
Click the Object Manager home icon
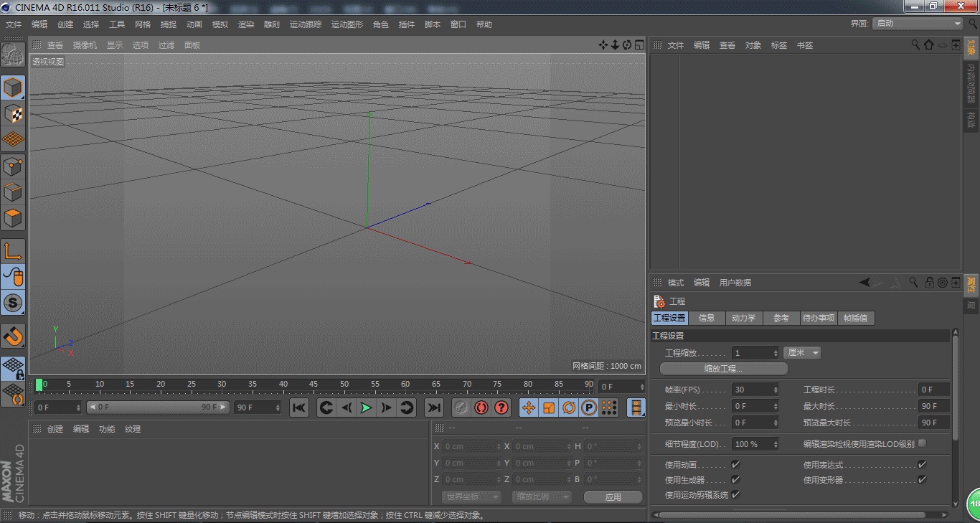[x=928, y=44]
